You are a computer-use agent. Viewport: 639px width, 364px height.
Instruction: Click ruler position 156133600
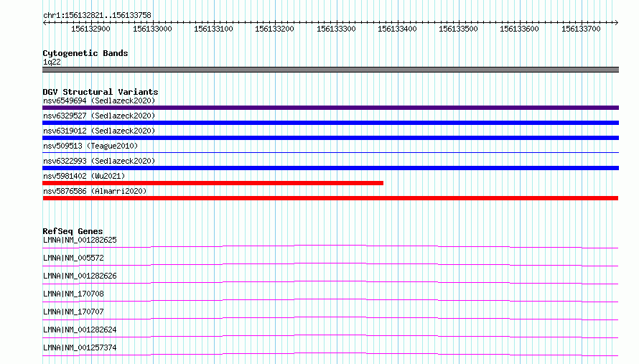[x=519, y=29]
